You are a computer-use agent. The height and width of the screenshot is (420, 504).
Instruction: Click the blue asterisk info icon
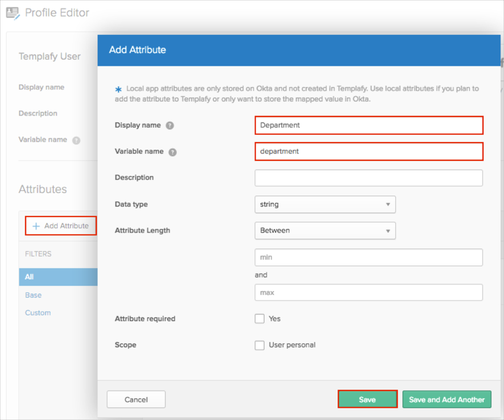(x=118, y=90)
